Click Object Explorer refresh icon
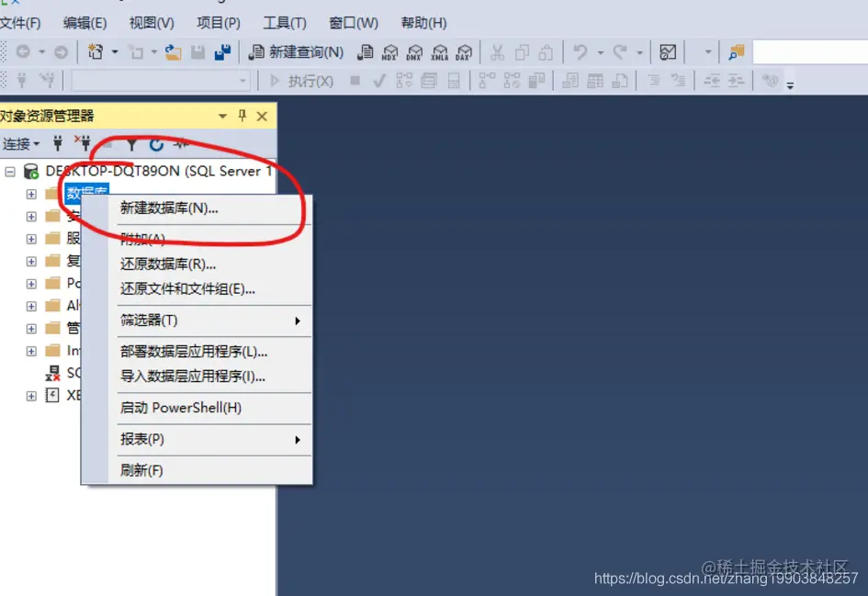The image size is (868, 596). pos(157,144)
